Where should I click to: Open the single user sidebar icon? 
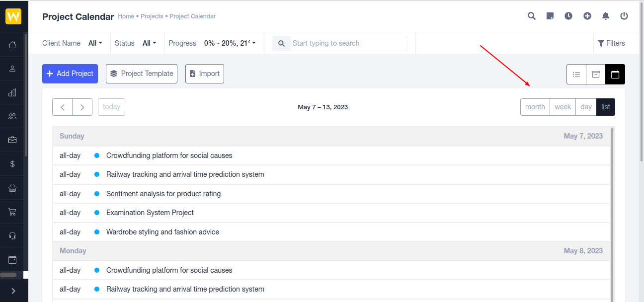[13, 69]
